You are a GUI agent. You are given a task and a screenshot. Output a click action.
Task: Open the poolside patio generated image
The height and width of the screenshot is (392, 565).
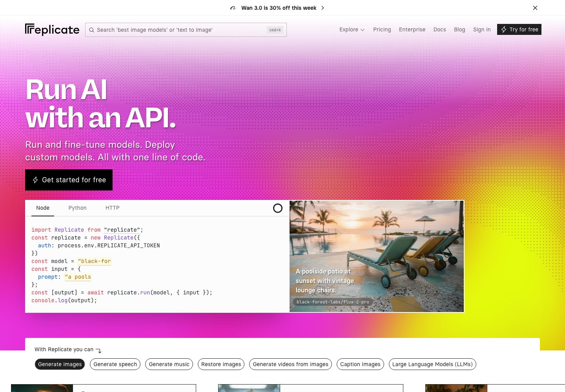point(377,256)
